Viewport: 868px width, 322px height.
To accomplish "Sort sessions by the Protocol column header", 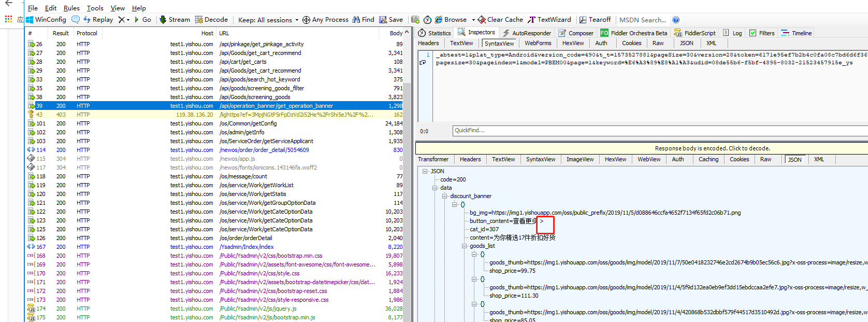I will pyautogui.click(x=87, y=33).
